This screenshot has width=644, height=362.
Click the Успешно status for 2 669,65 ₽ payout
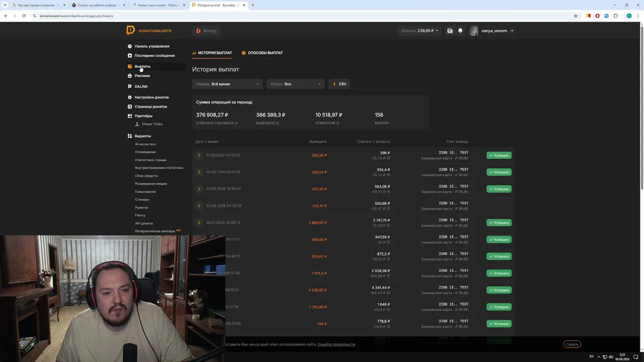click(499, 223)
